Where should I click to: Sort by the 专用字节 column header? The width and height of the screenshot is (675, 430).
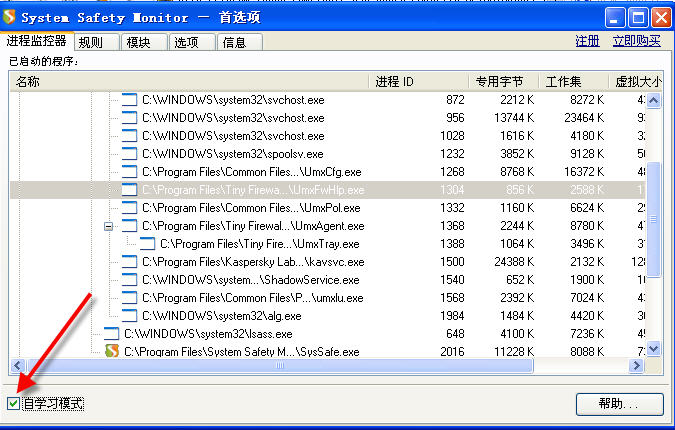click(504, 81)
